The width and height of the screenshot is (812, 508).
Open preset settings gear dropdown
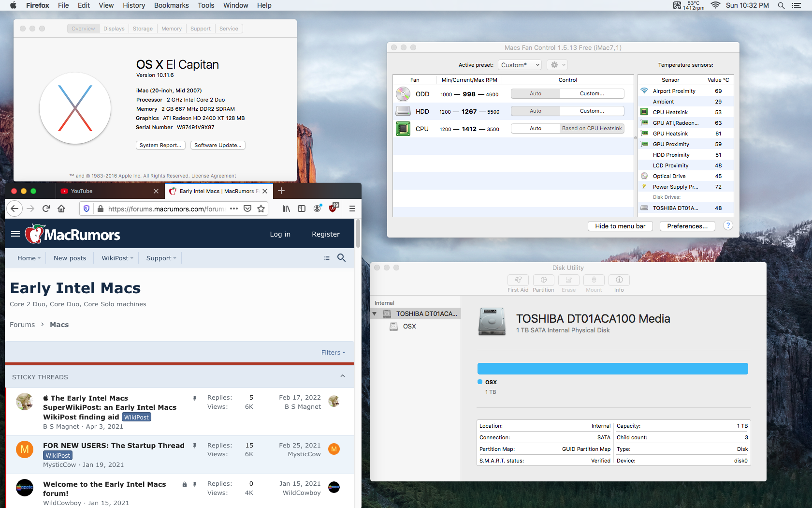(x=557, y=65)
